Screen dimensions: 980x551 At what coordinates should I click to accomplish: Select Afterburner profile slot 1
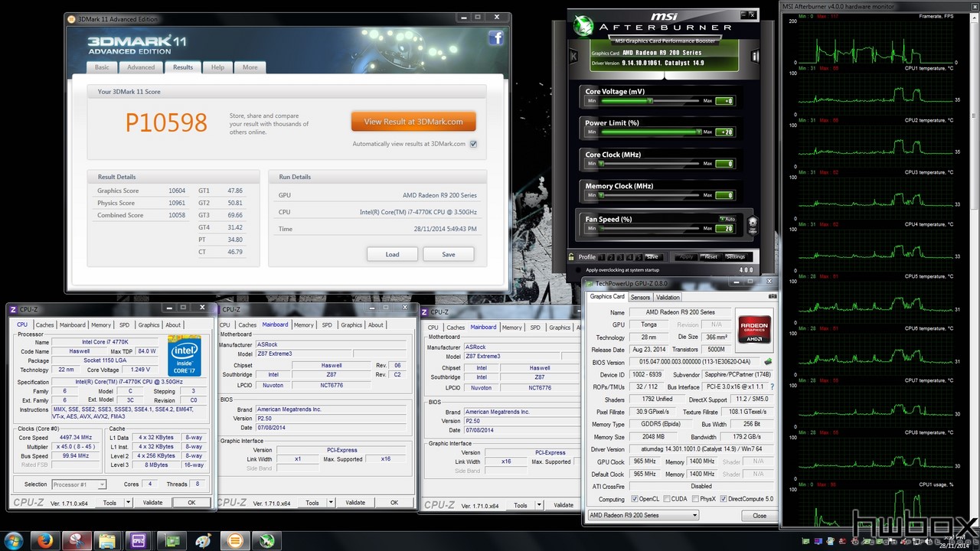pos(602,257)
